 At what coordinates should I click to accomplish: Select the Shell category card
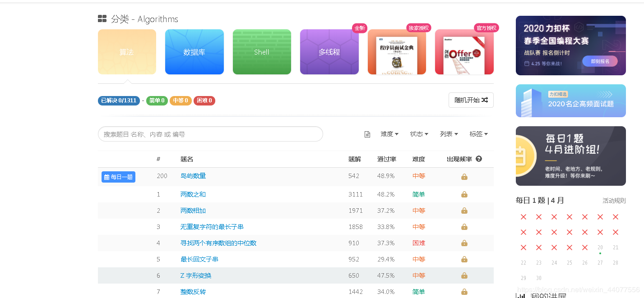[262, 52]
